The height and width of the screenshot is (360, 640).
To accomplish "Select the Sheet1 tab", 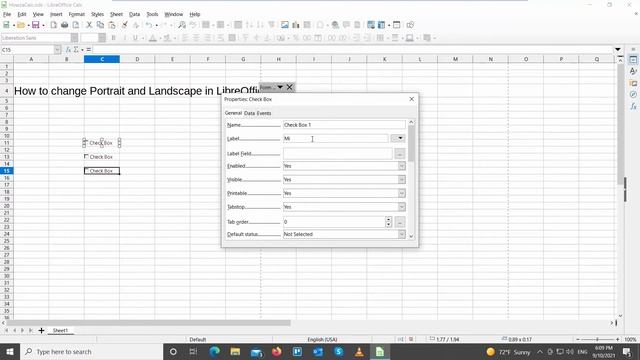I will (x=60, y=330).
